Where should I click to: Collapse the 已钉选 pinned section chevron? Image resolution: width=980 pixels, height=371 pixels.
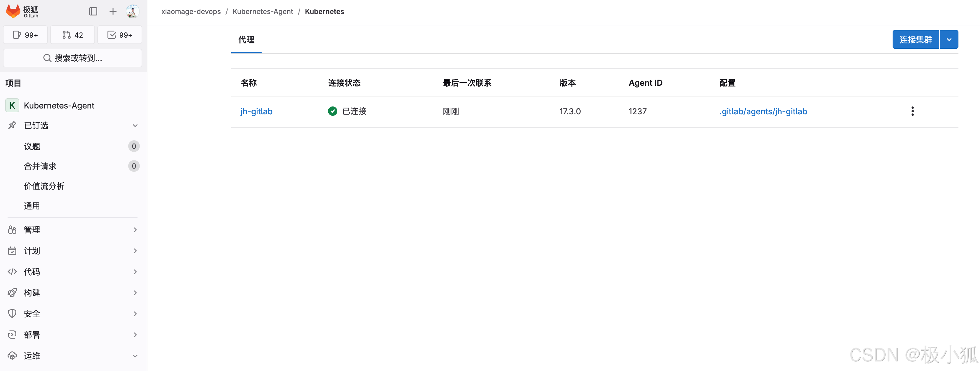coord(135,125)
